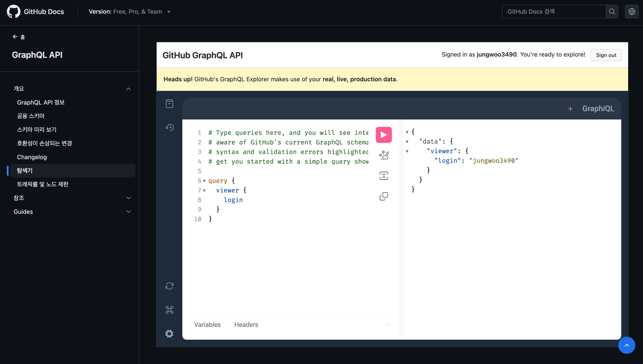Viewport: 643px width, 364px height.
Task: Click the viewer keyword in editor
Action: 227,190
